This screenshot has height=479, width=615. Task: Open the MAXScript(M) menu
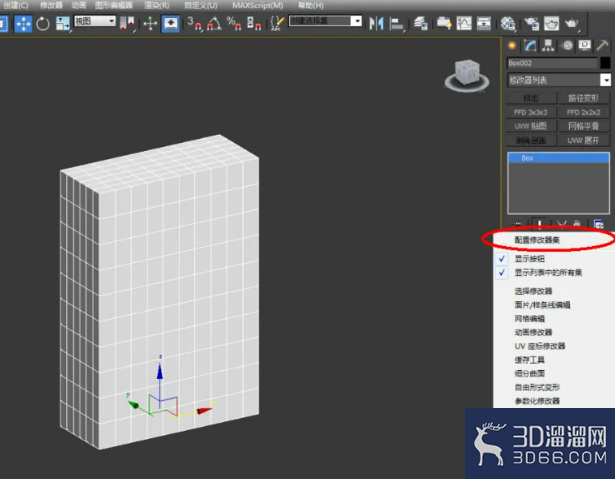pyautogui.click(x=257, y=5)
